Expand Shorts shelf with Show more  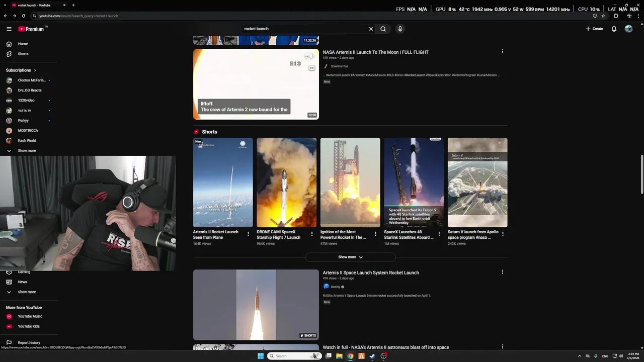pyautogui.click(x=350, y=257)
